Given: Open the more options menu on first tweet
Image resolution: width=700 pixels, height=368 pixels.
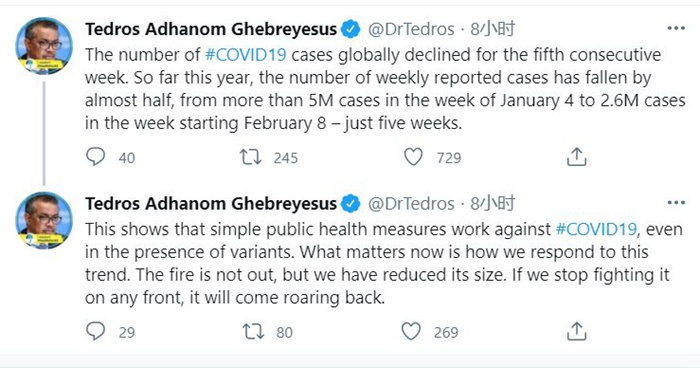Looking at the screenshot, I should (x=676, y=29).
